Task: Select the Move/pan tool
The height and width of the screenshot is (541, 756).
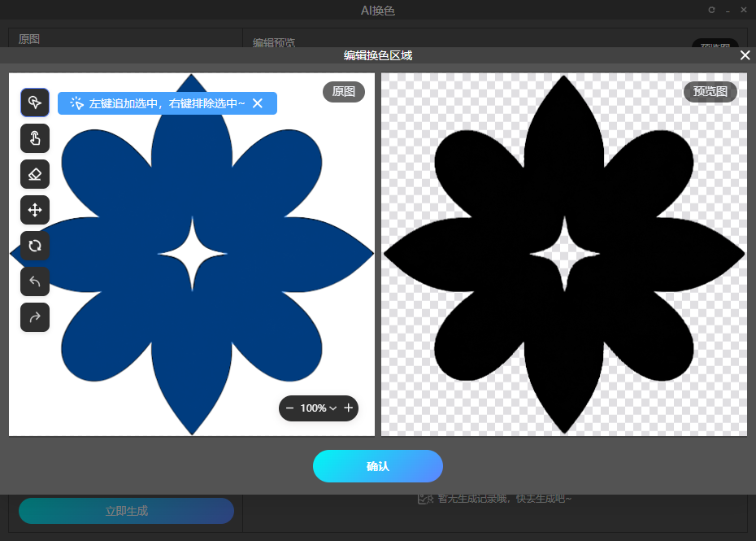Action: click(35, 209)
